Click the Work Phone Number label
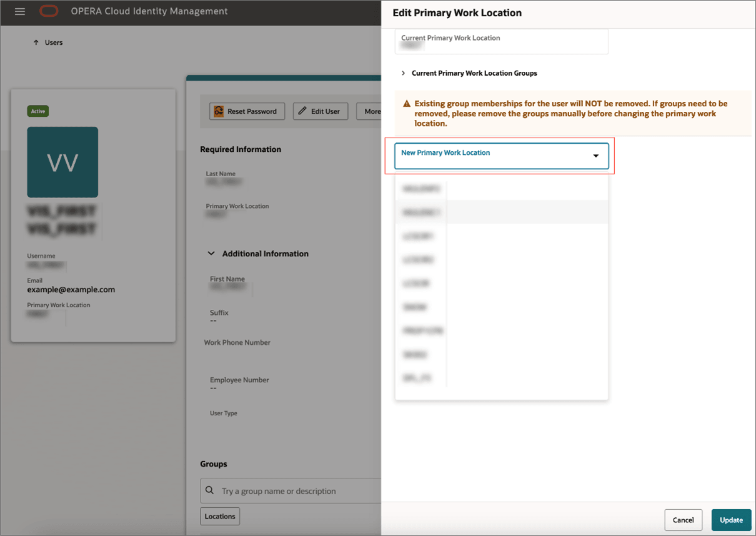The width and height of the screenshot is (756, 536). [x=237, y=342]
